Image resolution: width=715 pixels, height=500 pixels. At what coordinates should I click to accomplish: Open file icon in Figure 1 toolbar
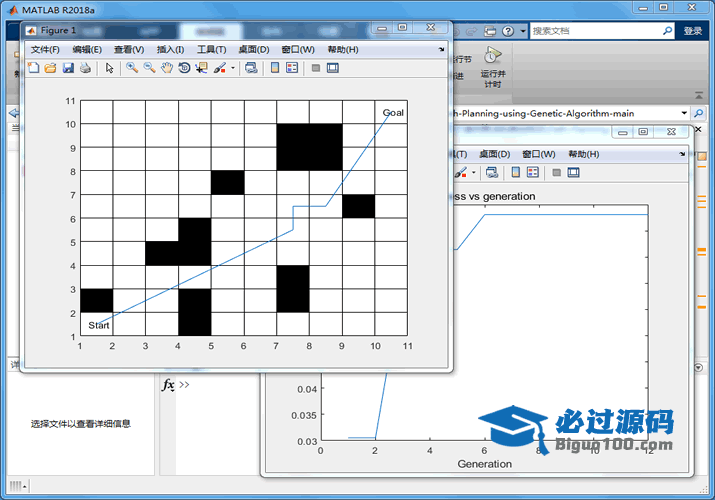click(50, 68)
